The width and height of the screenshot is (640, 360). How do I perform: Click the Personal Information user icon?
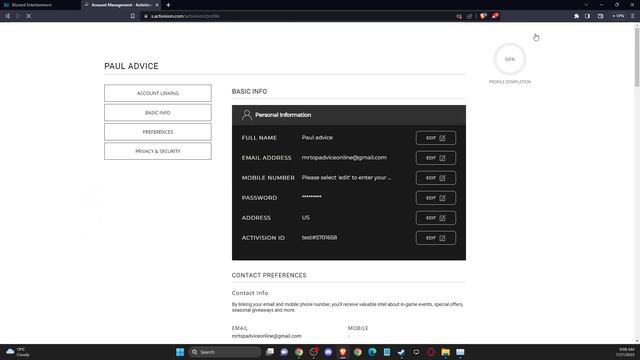[247, 115]
